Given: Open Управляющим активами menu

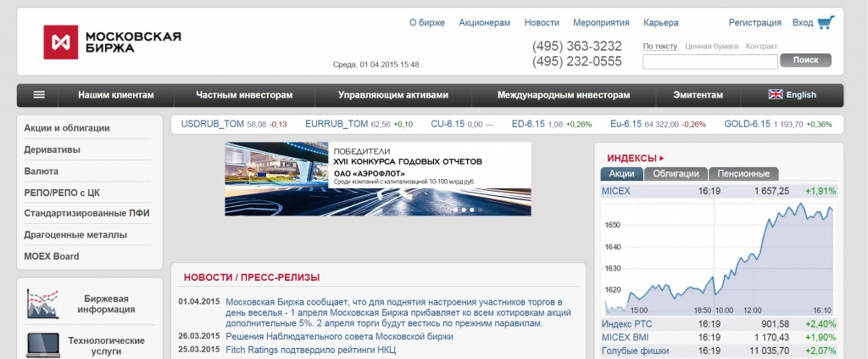Looking at the screenshot, I should [393, 95].
